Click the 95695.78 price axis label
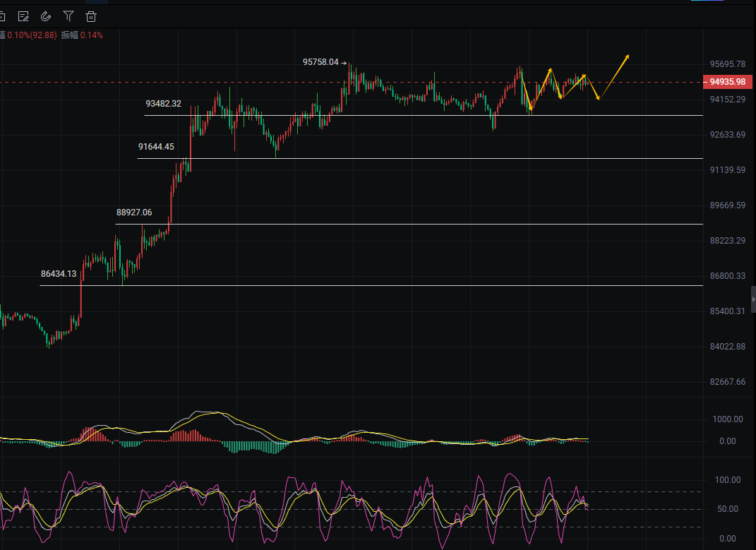The width and height of the screenshot is (756, 550). (728, 64)
